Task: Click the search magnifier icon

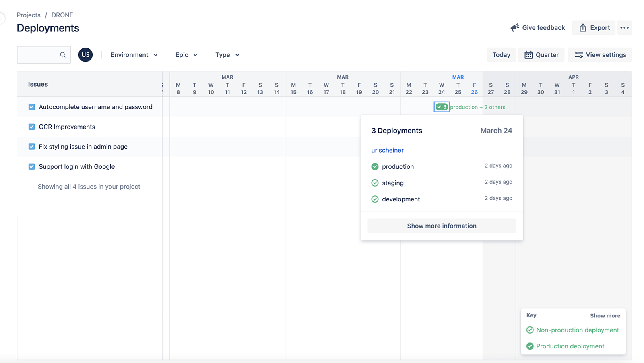Action: coord(63,54)
